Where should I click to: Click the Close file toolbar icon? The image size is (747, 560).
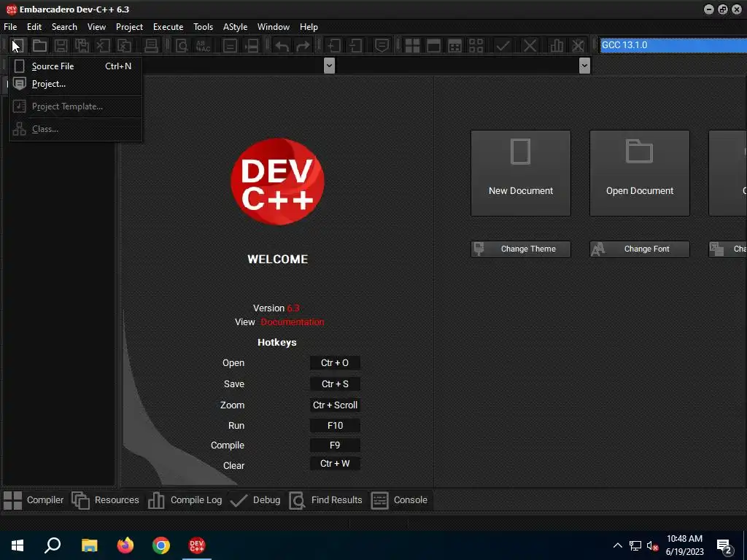tap(103, 45)
